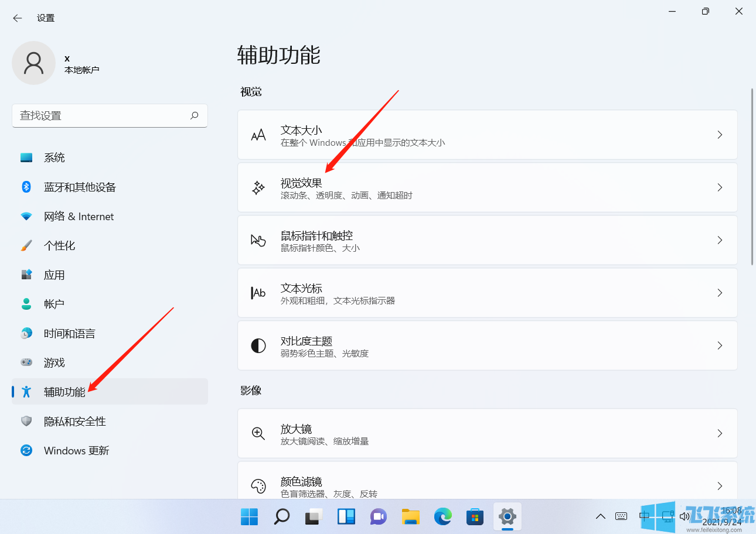Click the Find a setting search box
This screenshot has width=756, height=534.
(x=110, y=115)
